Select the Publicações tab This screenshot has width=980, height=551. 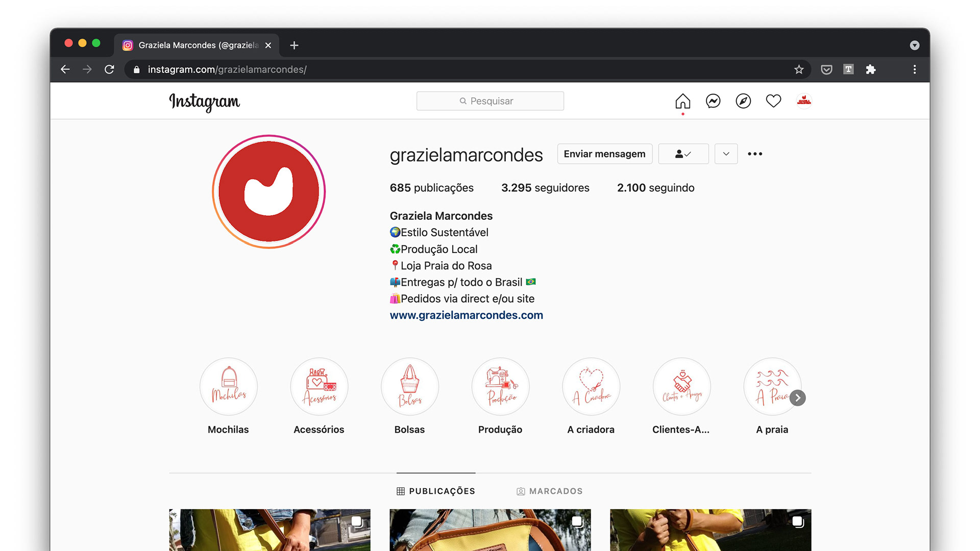click(x=436, y=491)
